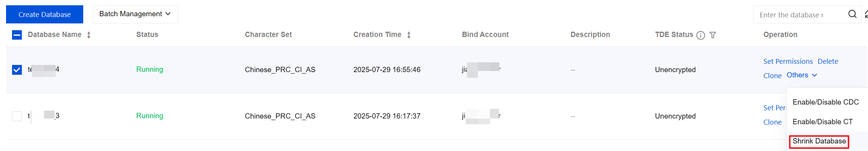Screen dimensions: 868x151
Task: Clone the second database
Action: [x=772, y=122]
